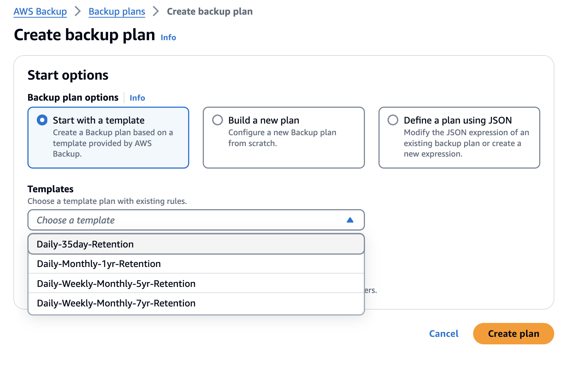
Task: Choose Daily-Weekly-Monthly-5yr-Retention from the list
Action: click(x=116, y=284)
